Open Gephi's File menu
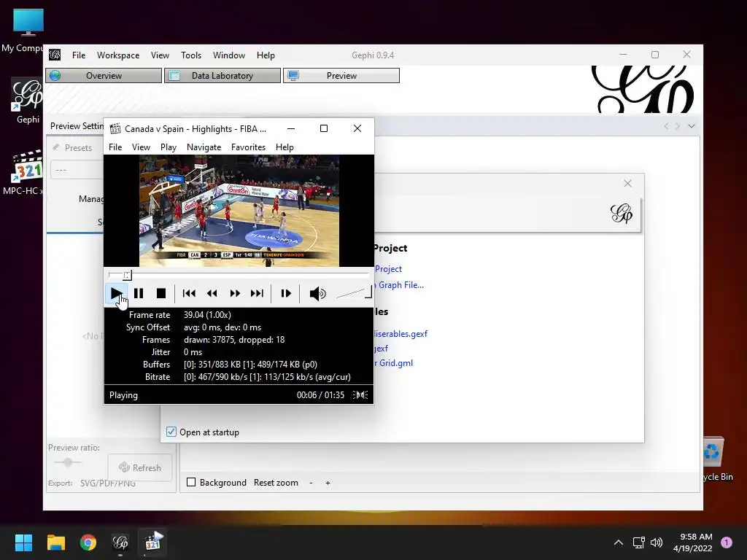This screenshot has height=560, width=747. pyautogui.click(x=79, y=55)
